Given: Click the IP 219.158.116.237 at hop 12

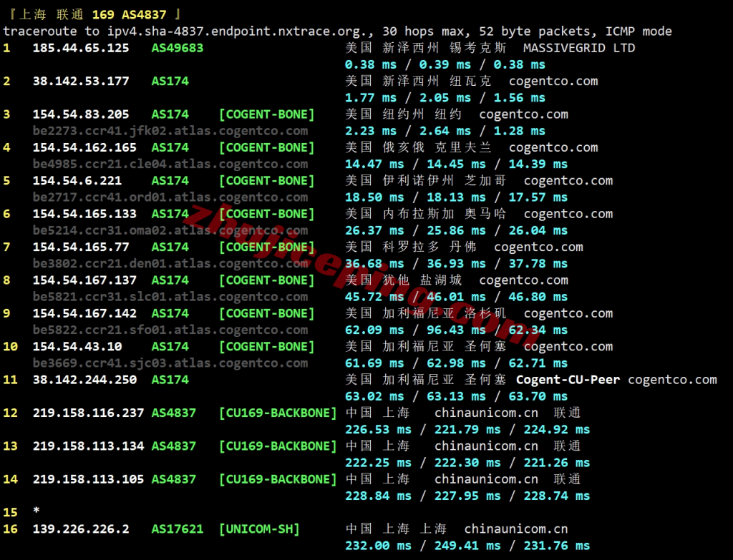Looking at the screenshot, I should 88,413.
